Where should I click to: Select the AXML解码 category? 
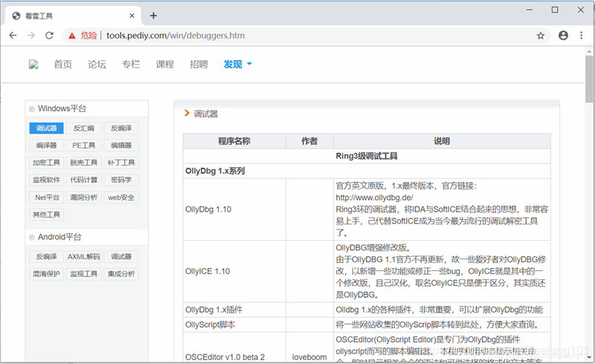(84, 257)
